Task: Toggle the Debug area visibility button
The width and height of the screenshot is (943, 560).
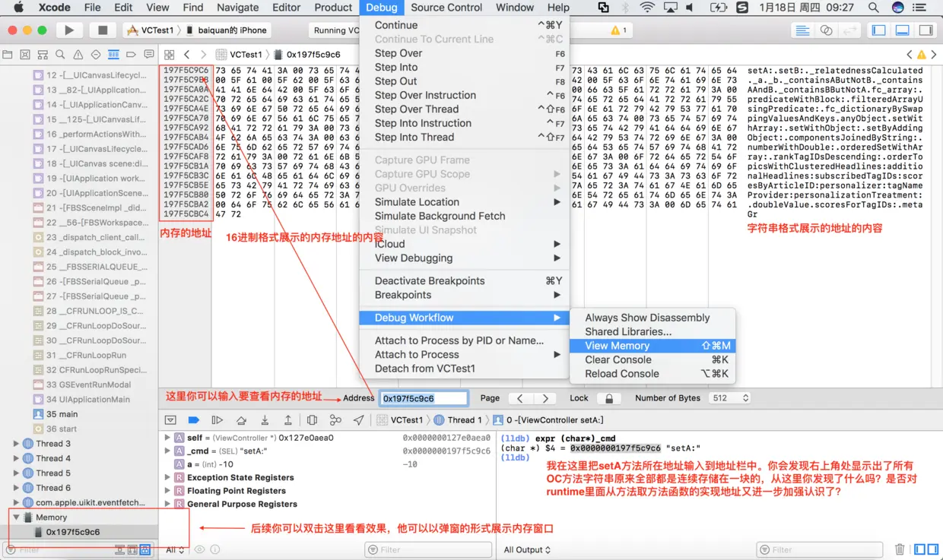Action: [903, 30]
